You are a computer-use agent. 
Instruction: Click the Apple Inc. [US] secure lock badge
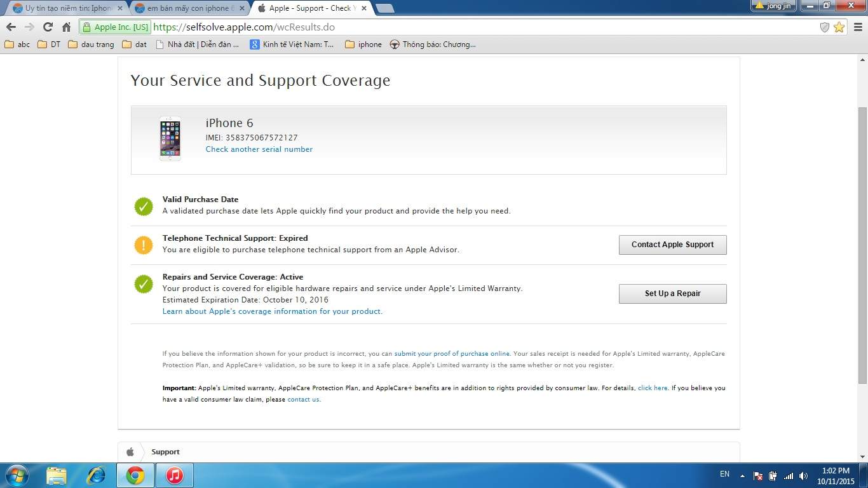click(115, 27)
